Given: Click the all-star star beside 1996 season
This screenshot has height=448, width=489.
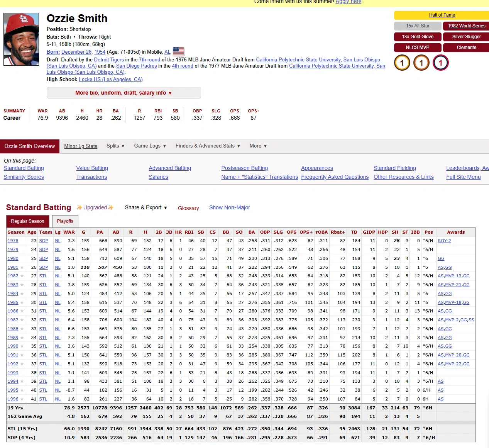Looking at the screenshot, I should (22, 399).
